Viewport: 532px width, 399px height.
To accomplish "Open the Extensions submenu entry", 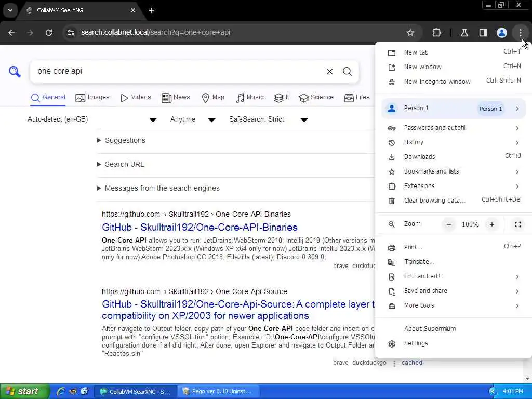I will click(454, 186).
